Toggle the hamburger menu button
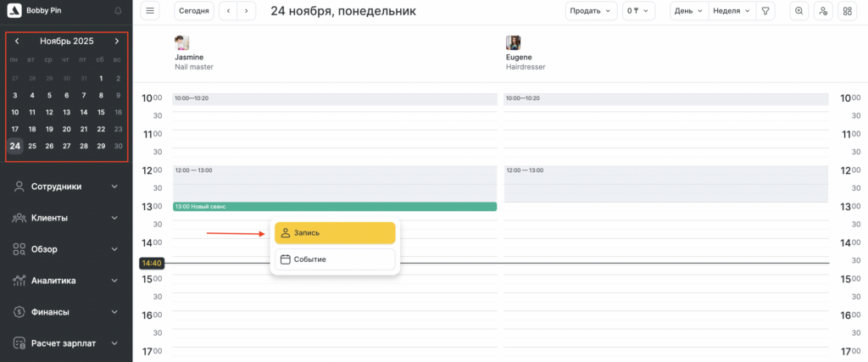 (x=150, y=11)
